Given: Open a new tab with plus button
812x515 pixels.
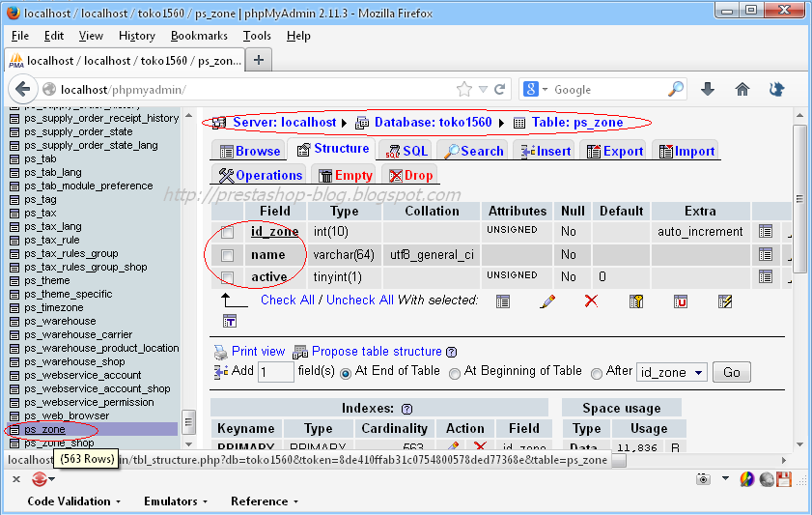Looking at the screenshot, I should pos(259,60).
